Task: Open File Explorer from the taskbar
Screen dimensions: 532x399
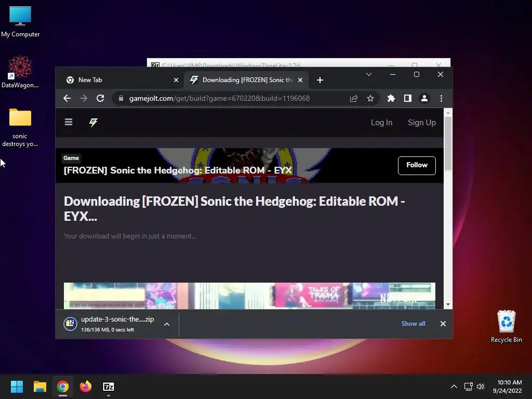Action: (39, 387)
